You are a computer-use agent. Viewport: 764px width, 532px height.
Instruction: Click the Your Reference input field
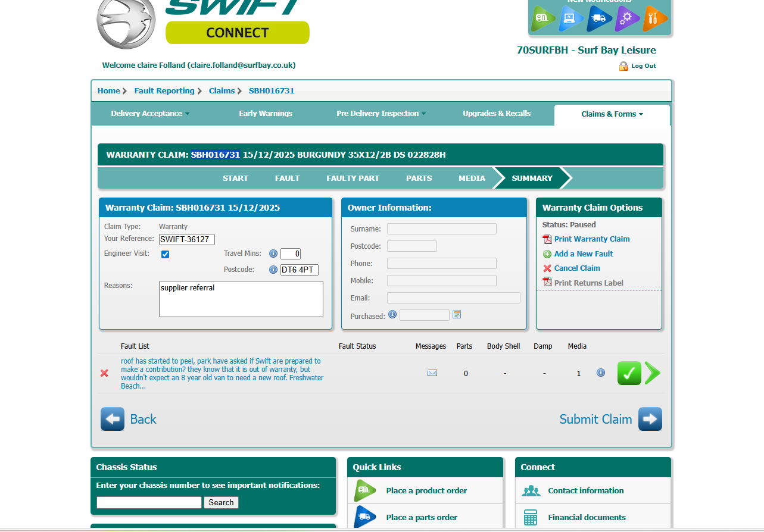[x=187, y=239]
